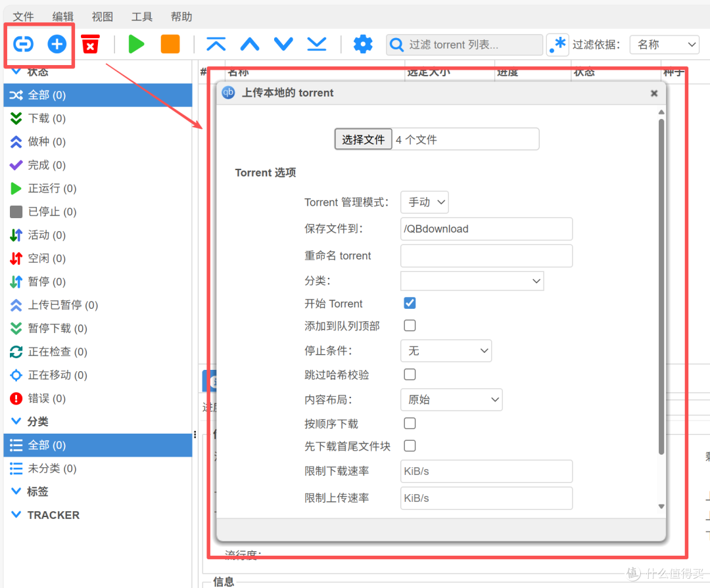Screen dimensions: 710x588
Task: Click the red delete torrent icon
Action: click(x=90, y=44)
